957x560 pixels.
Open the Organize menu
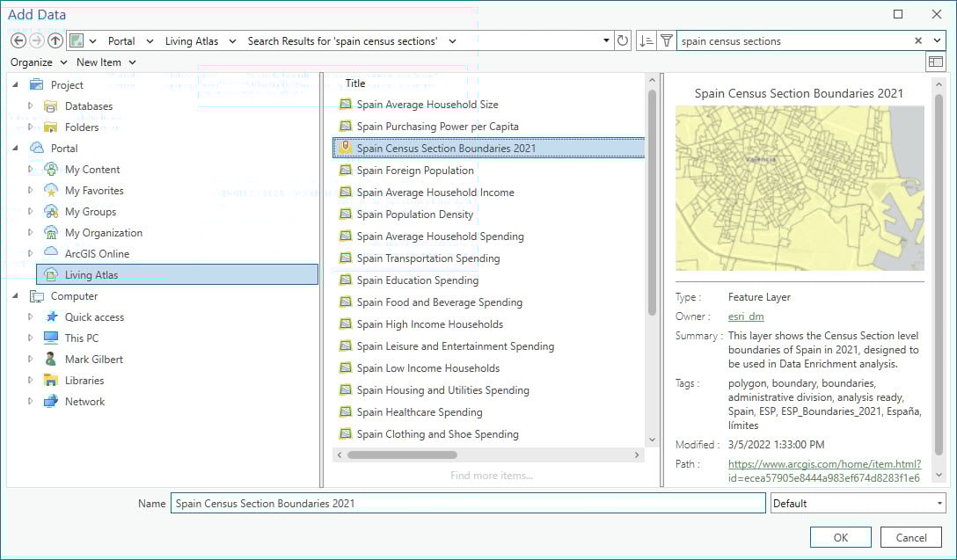click(x=33, y=62)
